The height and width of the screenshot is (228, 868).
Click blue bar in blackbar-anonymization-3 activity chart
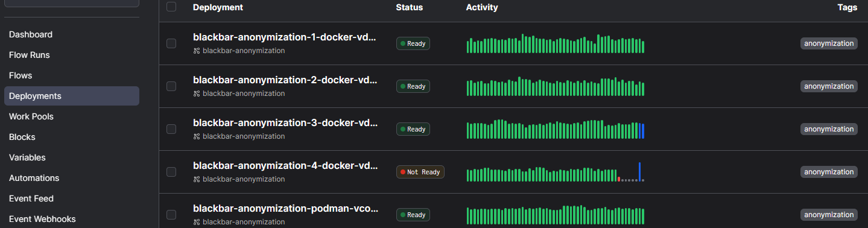[x=642, y=131]
